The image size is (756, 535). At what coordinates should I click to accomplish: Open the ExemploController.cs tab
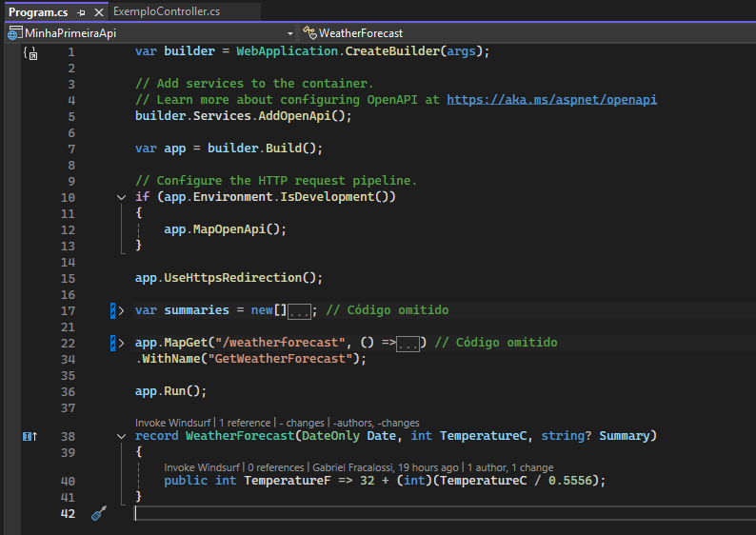point(167,11)
